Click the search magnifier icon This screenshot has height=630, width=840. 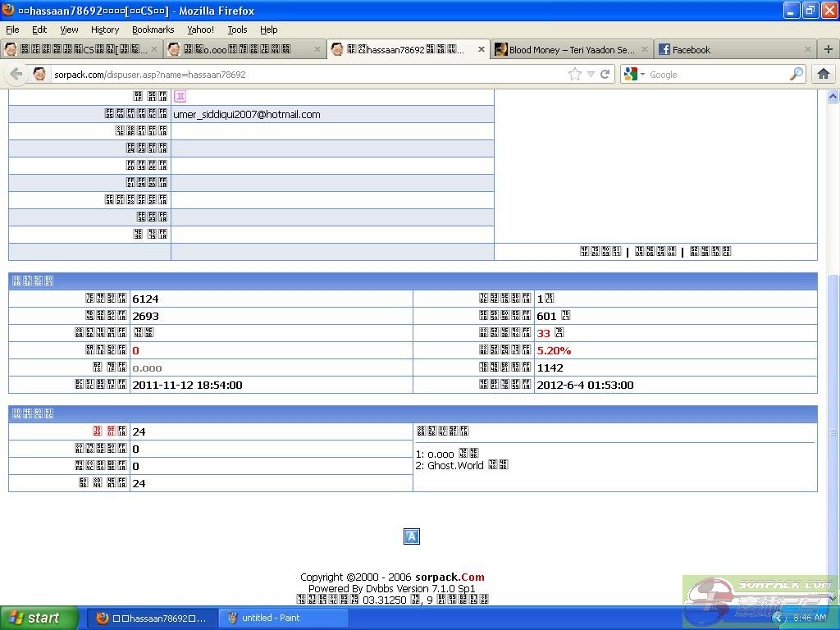[x=796, y=74]
